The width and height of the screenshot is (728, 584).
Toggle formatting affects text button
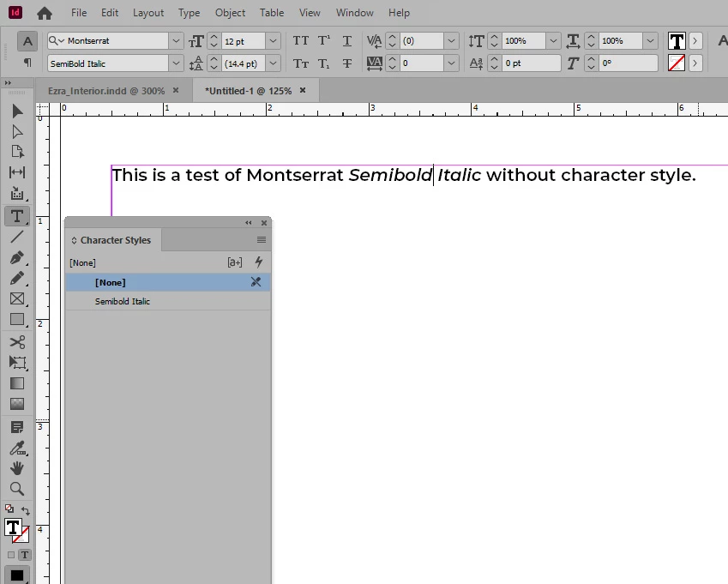tap(25, 555)
